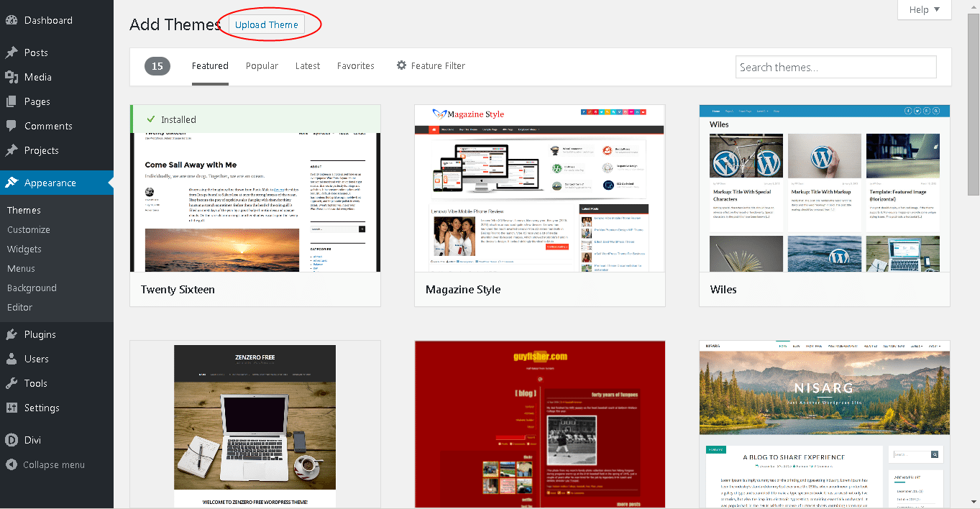Click the page vertical scrollbar
Image resolution: width=980 pixels, height=509 pixels.
coord(974,105)
